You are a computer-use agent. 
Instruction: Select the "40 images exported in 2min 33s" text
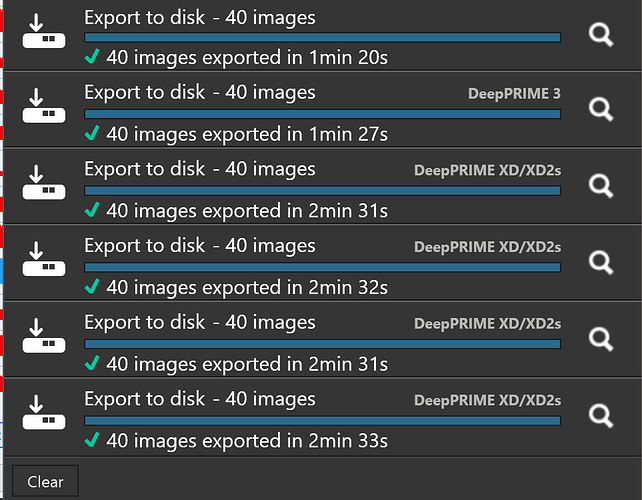click(246, 440)
